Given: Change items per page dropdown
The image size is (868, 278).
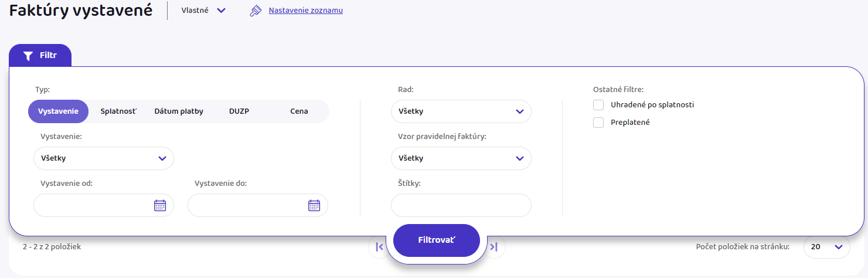Looking at the screenshot, I should pyautogui.click(x=826, y=247).
